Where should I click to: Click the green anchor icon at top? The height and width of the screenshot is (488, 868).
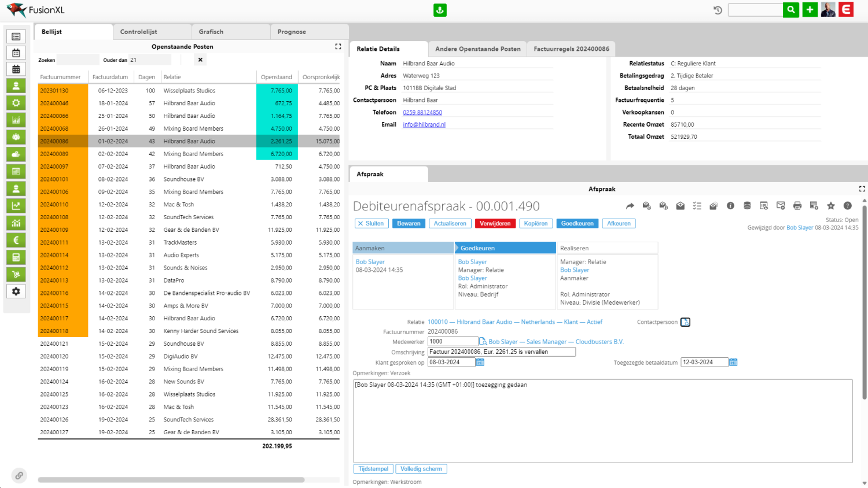440,10
